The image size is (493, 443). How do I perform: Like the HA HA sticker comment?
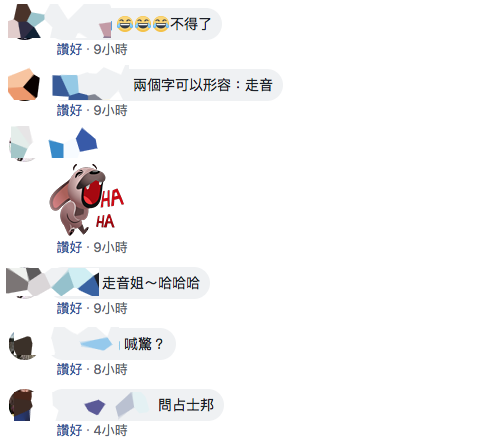point(69,247)
